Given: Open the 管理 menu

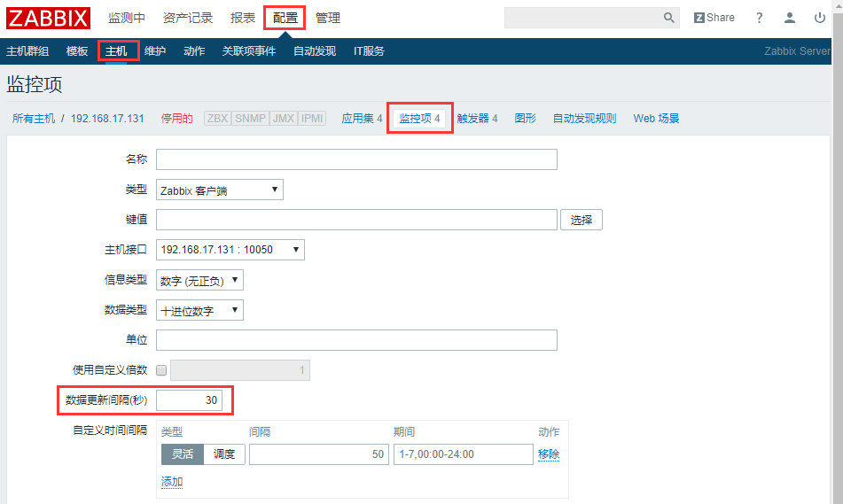Looking at the screenshot, I should pyautogui.click(x=328, y=18).
